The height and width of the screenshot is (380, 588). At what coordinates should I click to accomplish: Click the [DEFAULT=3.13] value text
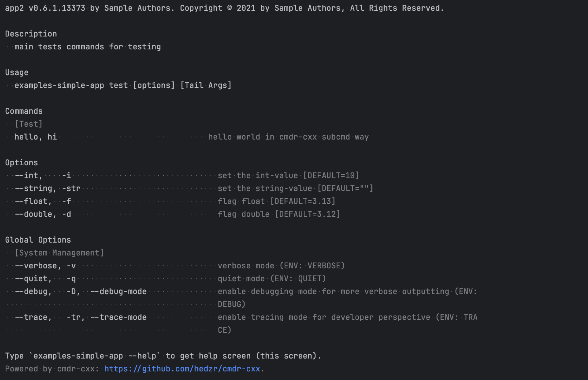pyautogui.click(x=303, y=201)
